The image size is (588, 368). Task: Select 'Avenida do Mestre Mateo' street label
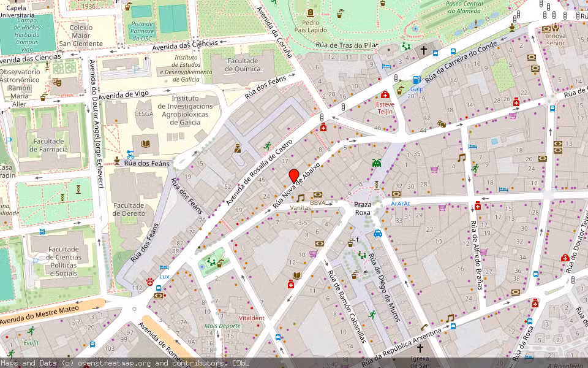click(39, 315)
